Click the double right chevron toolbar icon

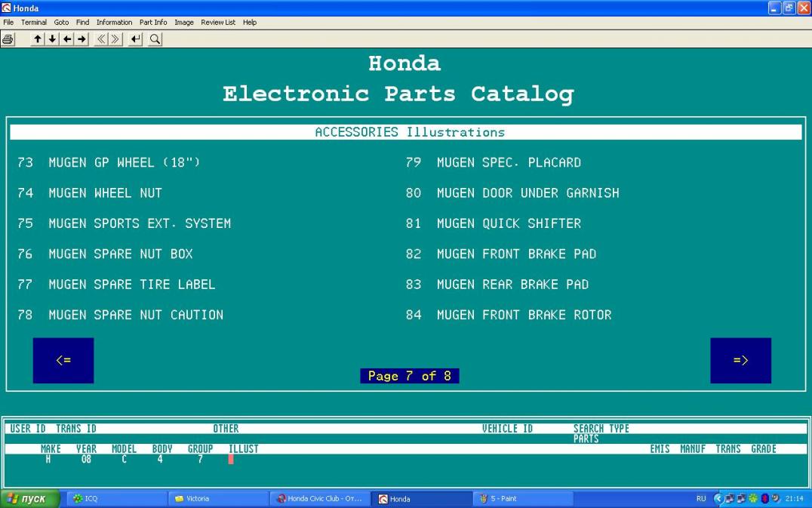(115, 39)
